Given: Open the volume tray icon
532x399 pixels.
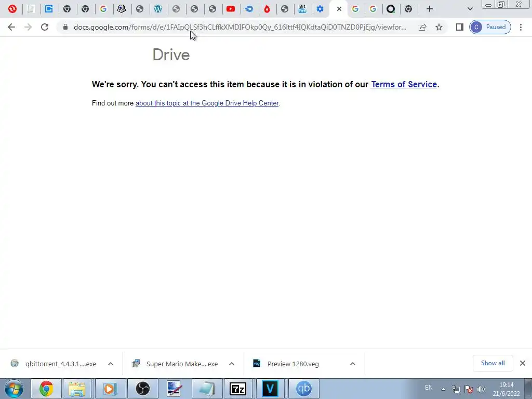Looking at the screenshot, I should (481, 389).
